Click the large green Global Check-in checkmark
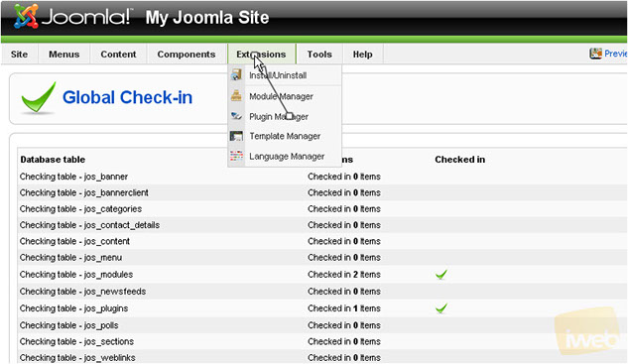Screen dimensions: 628x364 click(x=39, y=98)
